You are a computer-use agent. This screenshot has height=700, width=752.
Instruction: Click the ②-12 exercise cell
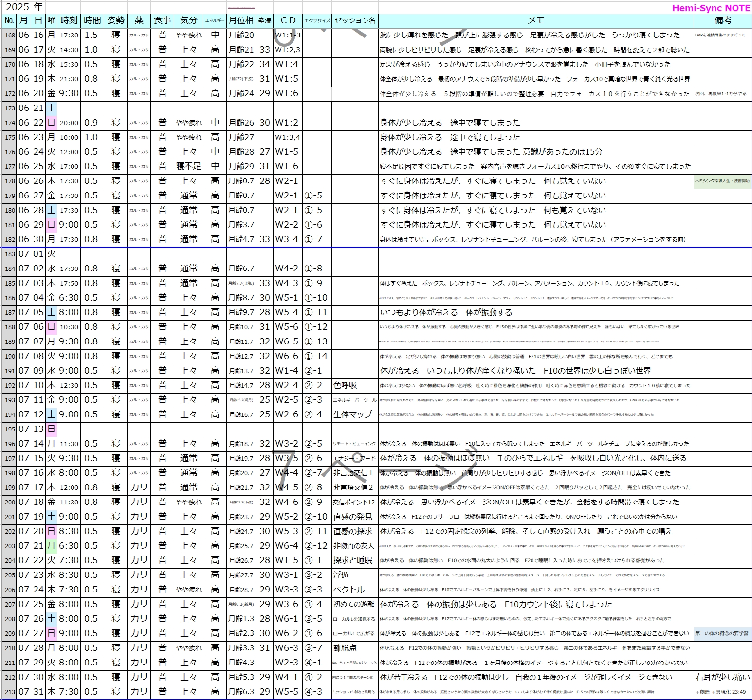coord(317,546)
